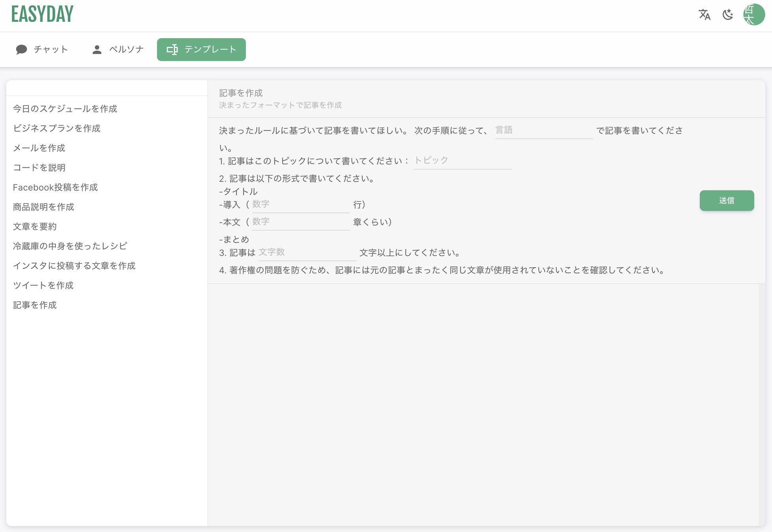Image resolution: width=772 pixels, height=532 pixels.
Task: Focus the 文字数 character count field
Action: pos(307,252)
